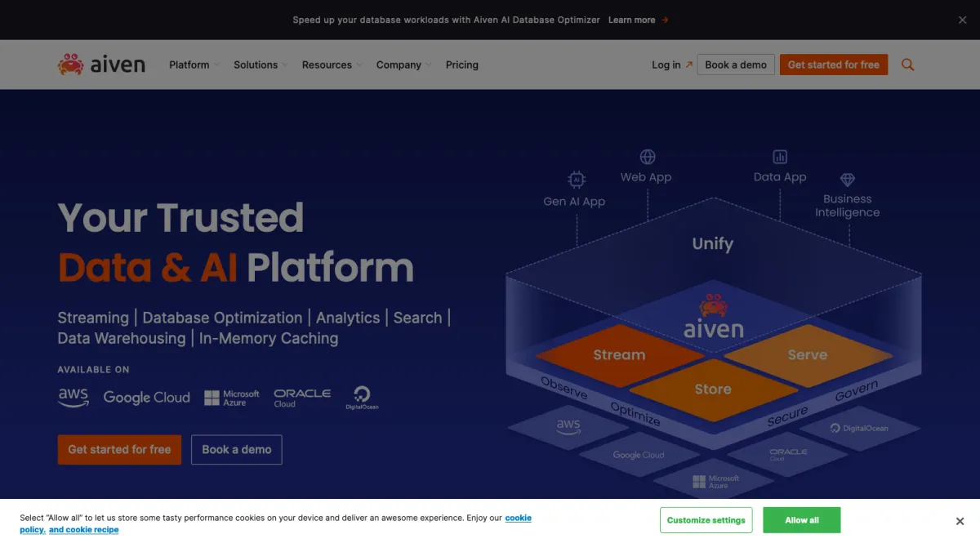Image resolution: width=980 pixels, height=543 pixels.
Task: Click the Optimize label in diagram
Action: 635,413
